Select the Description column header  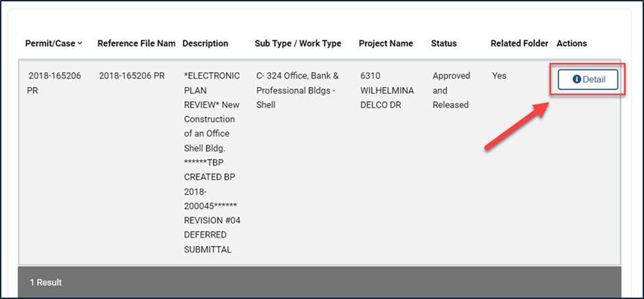click(205, 43)
